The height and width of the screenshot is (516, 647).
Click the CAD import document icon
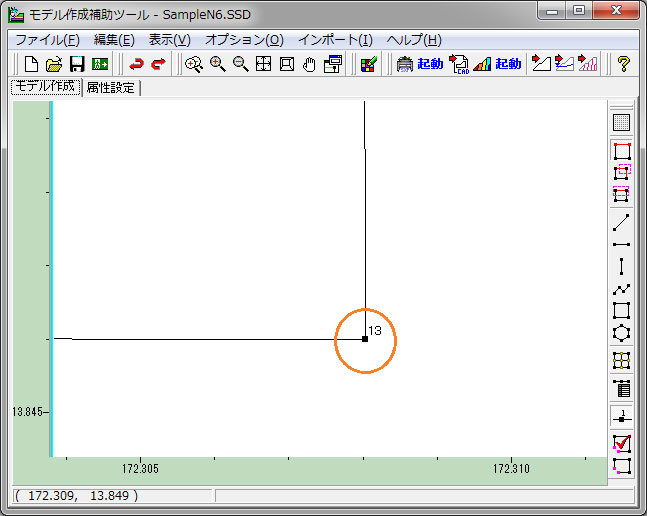tap(459, 64)
